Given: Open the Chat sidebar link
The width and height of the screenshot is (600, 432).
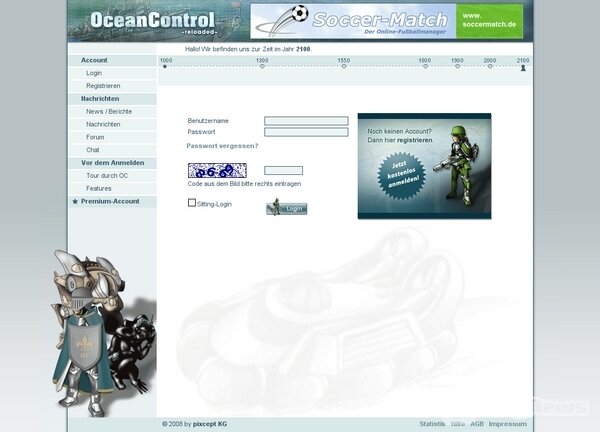Looking at the screenshot, I should click(93, 150).
